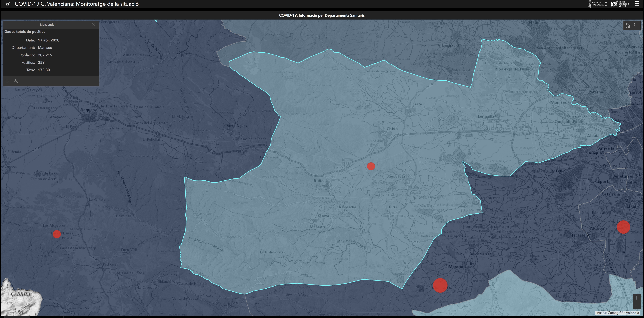
Task: Click the Generalitat Valenciana logo
Action: pos(598,4)
